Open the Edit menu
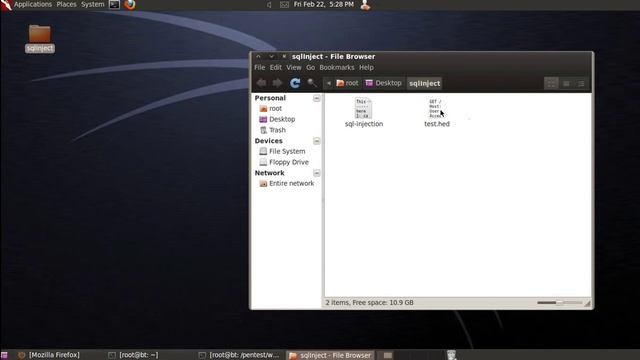Viewport: 640px width, 360px height. tap(276, 67)
